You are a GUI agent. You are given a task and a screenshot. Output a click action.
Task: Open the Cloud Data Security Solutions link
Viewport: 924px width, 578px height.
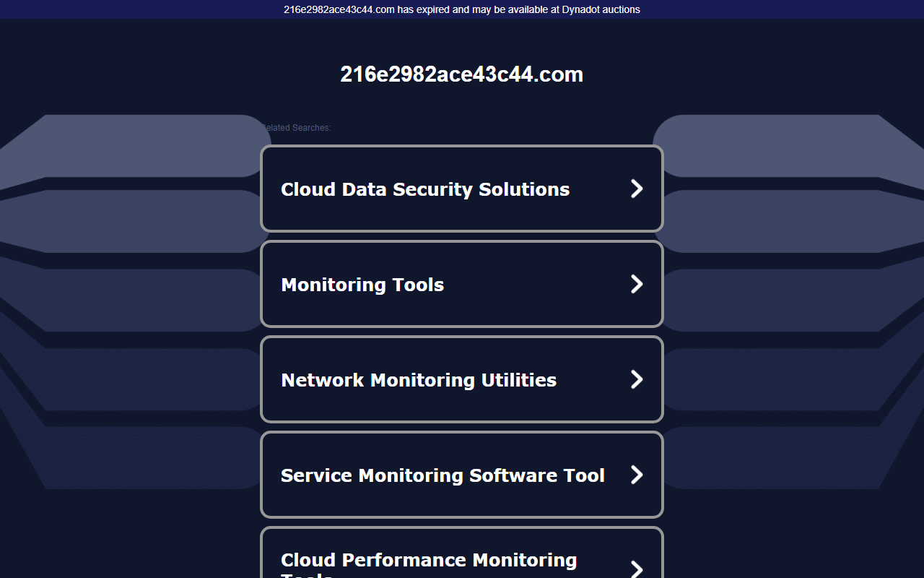461,189
